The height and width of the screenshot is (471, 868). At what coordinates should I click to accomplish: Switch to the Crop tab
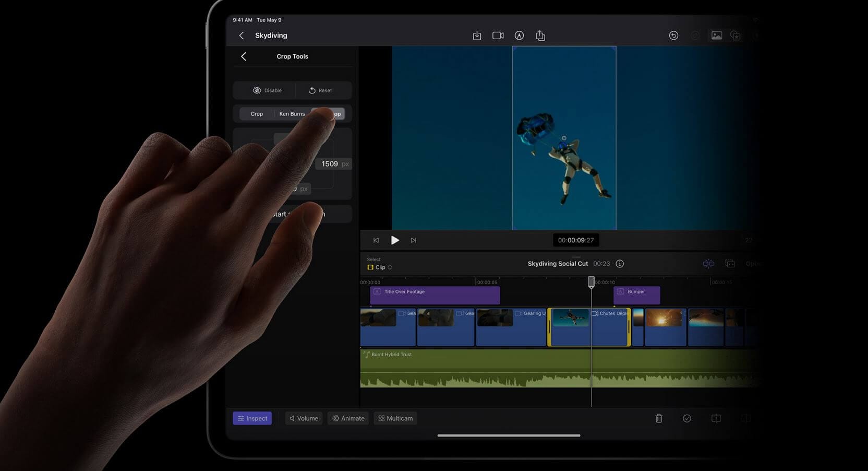coord(257,113)
